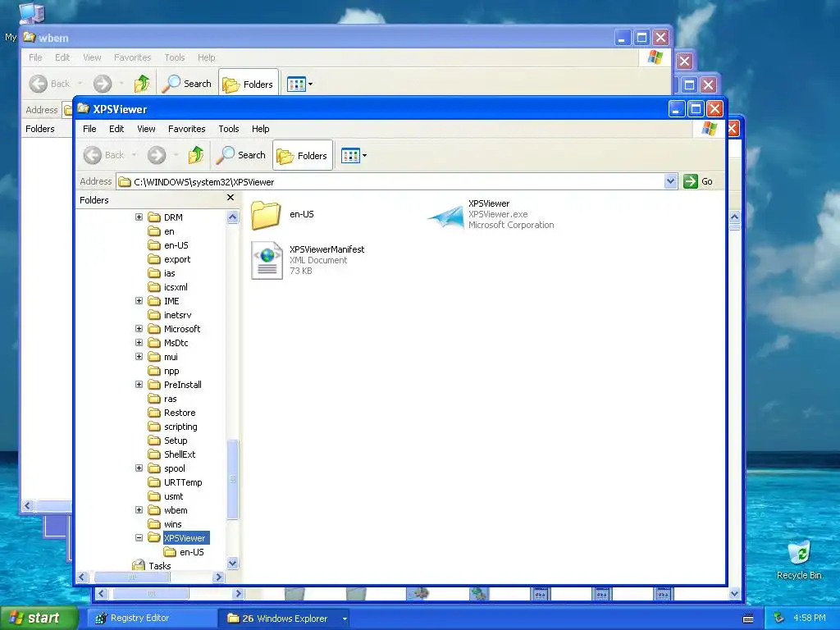Image resolution: width=840 pixels, height=630 pixels.
Task: Click folder tree horizontal scroll right arrow
Action: (218, 577)
